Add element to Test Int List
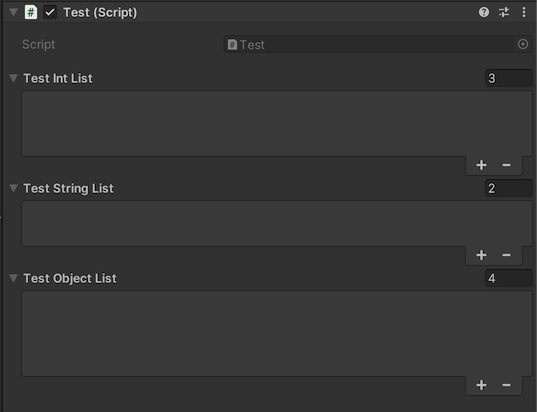This screenshot has width=537, height=412. point(481,165)
